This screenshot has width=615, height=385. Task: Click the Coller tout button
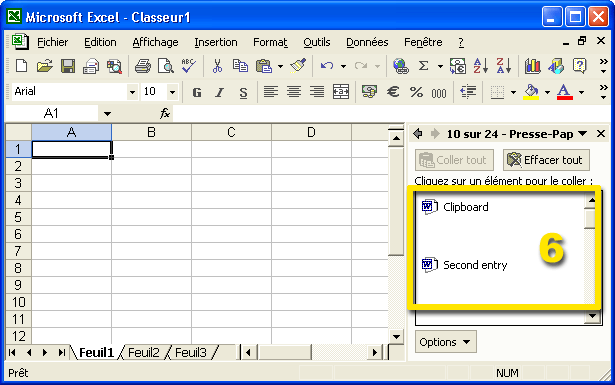coord(454,160)
